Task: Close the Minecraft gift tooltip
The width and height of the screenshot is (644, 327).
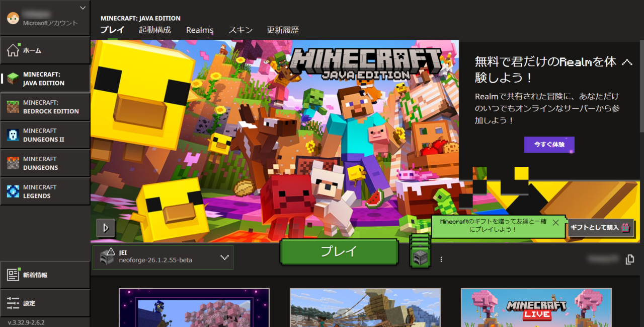Action: point(555,222)
